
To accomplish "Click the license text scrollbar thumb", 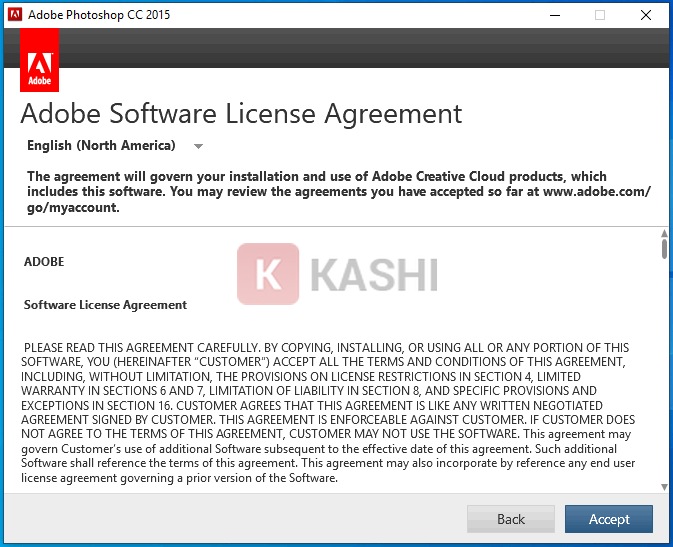I will [664, 250].
